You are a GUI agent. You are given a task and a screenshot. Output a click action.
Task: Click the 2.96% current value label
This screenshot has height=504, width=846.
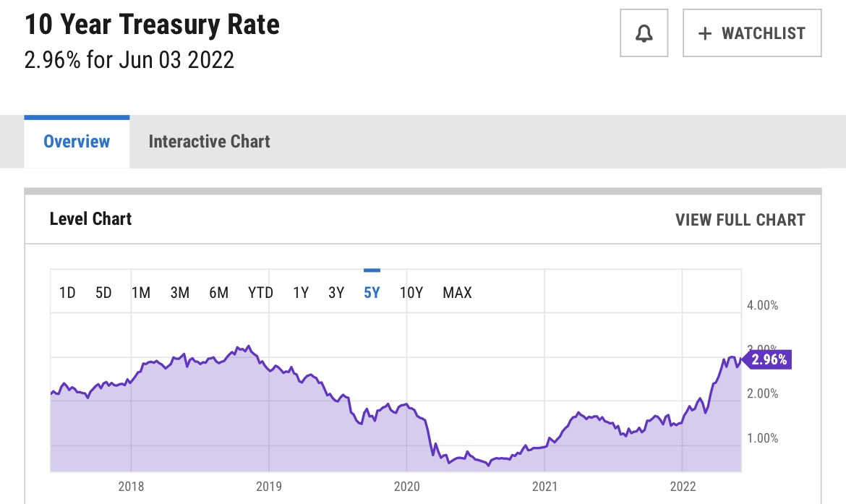point(768,359)
